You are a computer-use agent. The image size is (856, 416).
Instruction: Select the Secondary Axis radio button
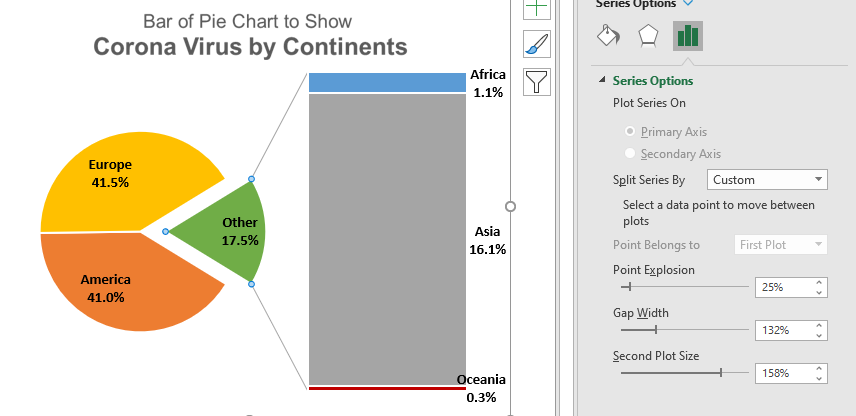[630, 153]
